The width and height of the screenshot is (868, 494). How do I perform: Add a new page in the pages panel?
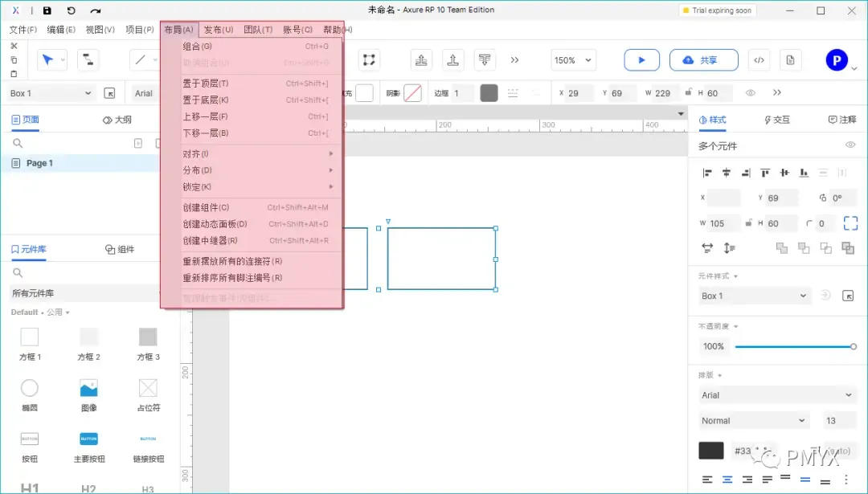[138, 143]
